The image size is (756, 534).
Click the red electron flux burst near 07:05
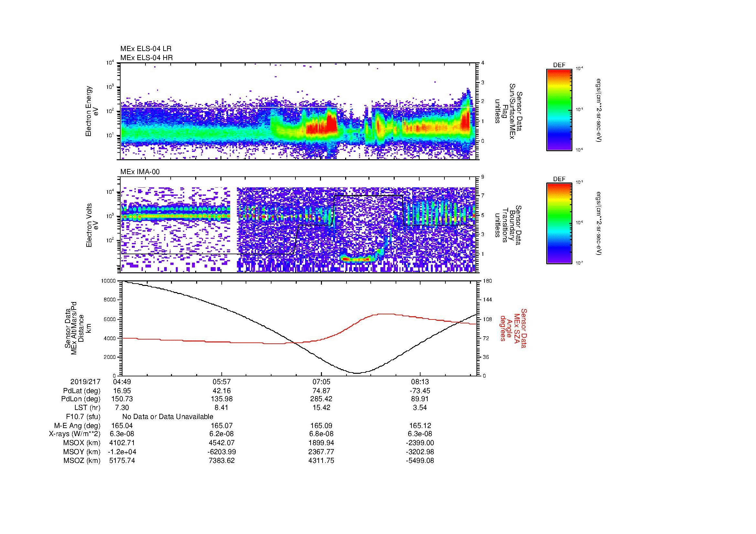click(321, 126)
